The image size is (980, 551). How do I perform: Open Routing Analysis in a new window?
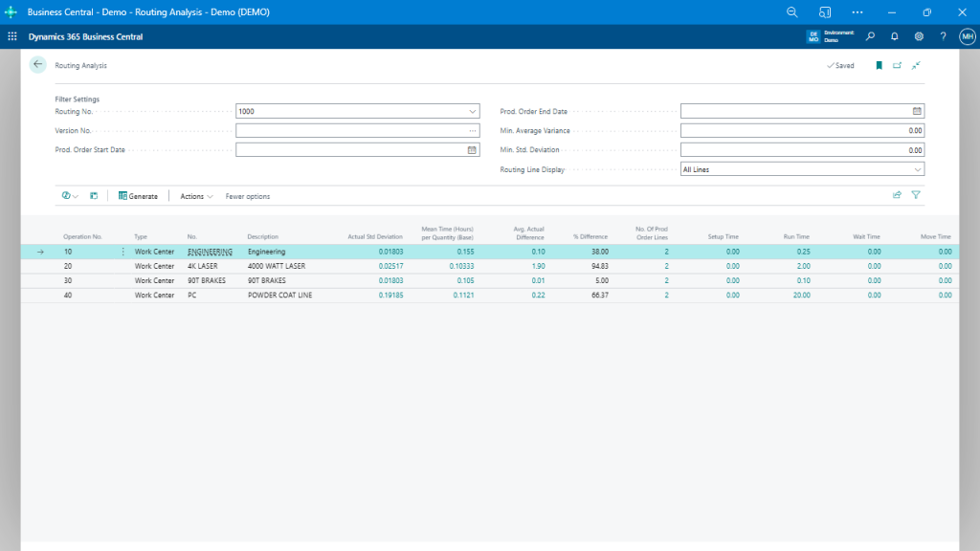tap(897, 64)
